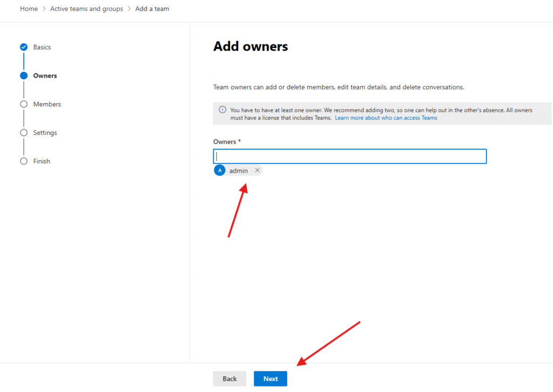Screen dimensions: 553x392
Task: Click the empty Settings step circle
Action: tap(24, 133)
